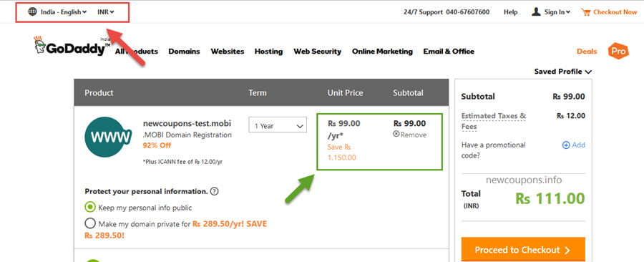This screenshot has height=262, width=644.
Task: Open the 1 Year term dropdown
Action: [278, 126]
